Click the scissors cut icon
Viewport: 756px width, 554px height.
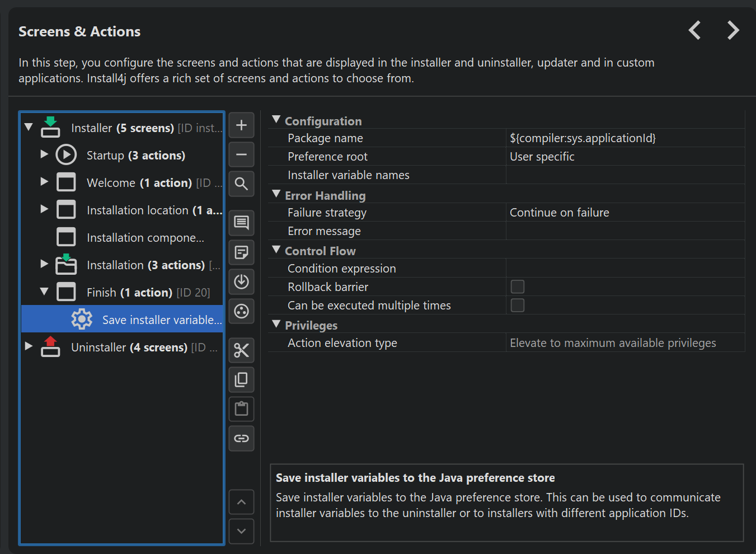click(x=241, y=350)
